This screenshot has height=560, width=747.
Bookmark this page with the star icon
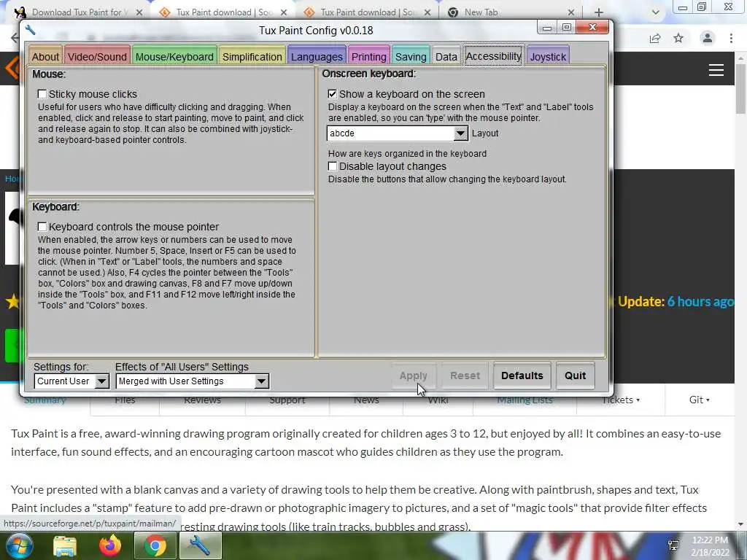click(x=678, y=38)
